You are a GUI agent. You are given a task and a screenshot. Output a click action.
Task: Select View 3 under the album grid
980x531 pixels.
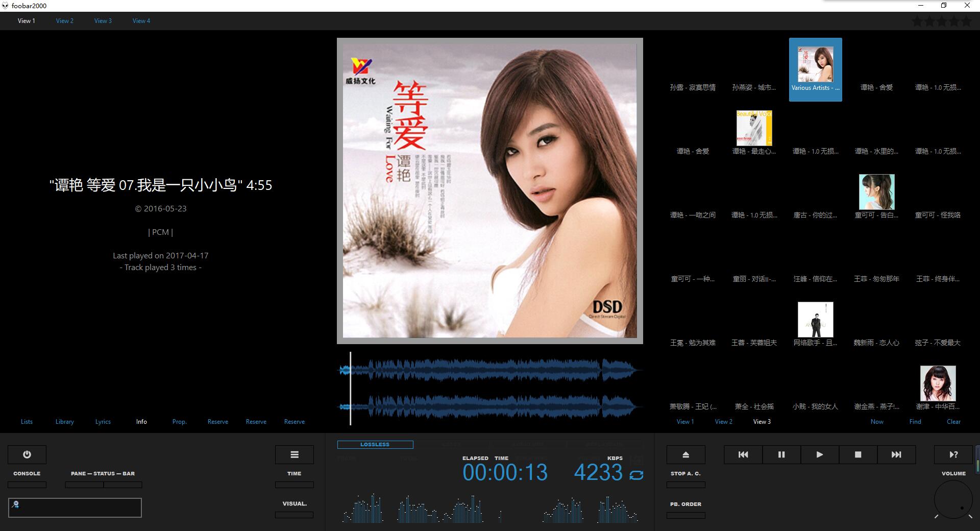pos(762,422)
